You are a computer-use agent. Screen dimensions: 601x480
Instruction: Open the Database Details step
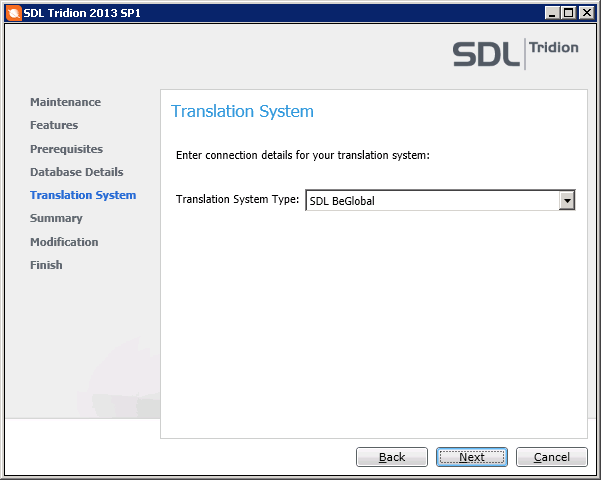click(x=77, y=172)
